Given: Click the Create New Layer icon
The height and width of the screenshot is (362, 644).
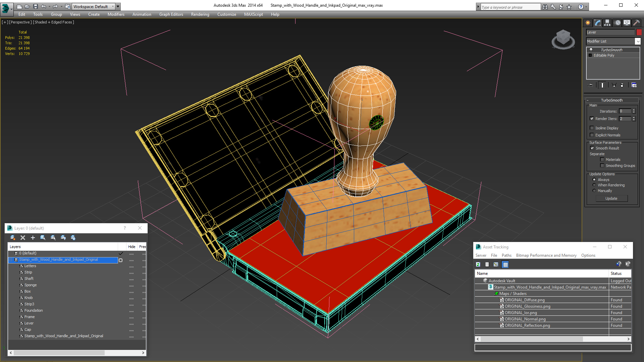Looking at the screenshot, I should pos(12,238).
